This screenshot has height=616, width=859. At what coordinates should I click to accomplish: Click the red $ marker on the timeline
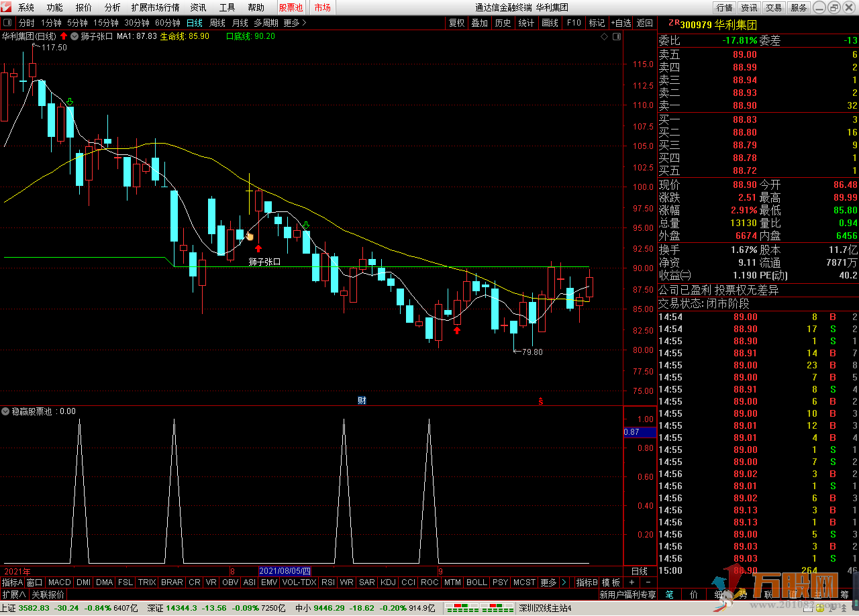click(x=540, y=401)
